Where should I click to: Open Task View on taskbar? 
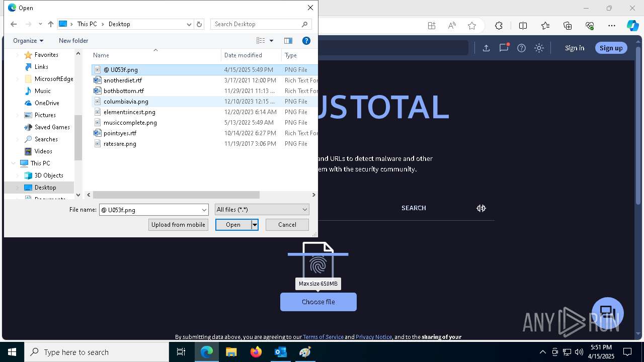coord(181,352)
